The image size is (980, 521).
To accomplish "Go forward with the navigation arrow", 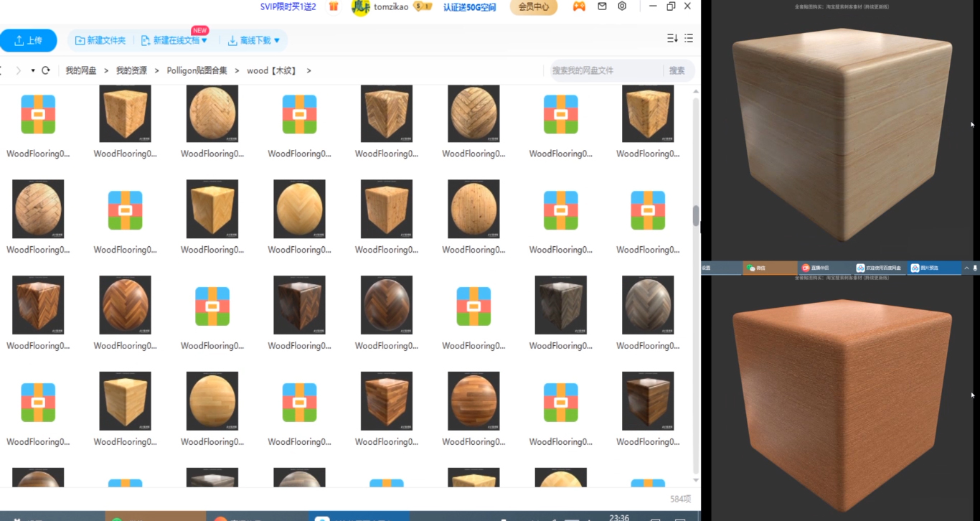I will [x=17, y=70].
